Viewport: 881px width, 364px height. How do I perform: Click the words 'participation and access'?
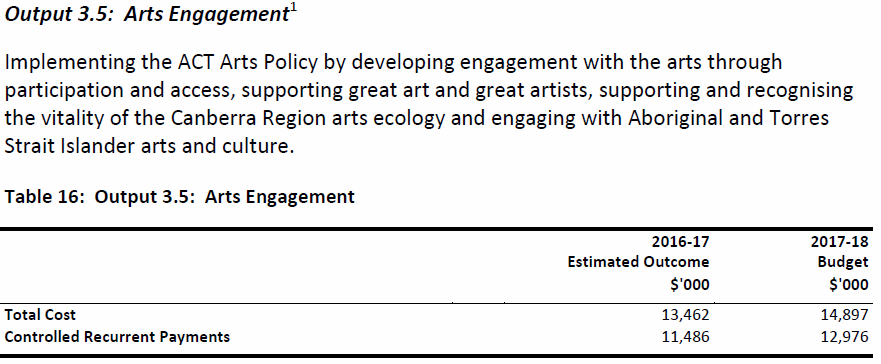click(x=119, y=91)
